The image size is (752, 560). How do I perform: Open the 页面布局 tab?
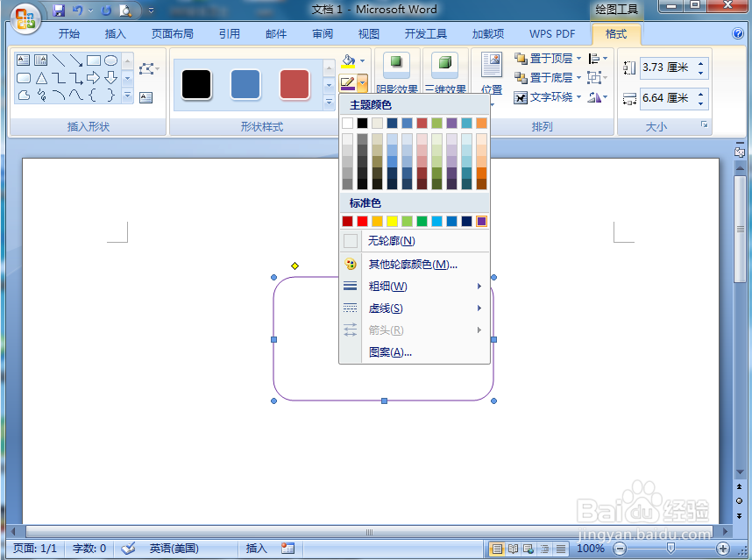coord(172,33)
